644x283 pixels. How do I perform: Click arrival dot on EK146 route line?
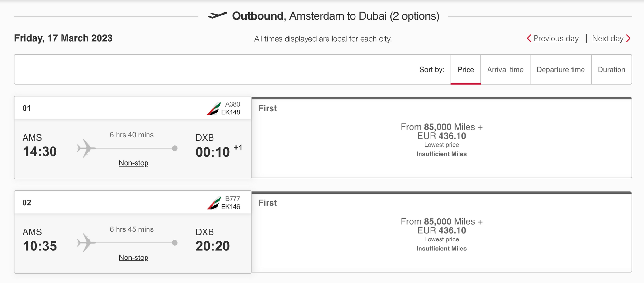point(175,243)
